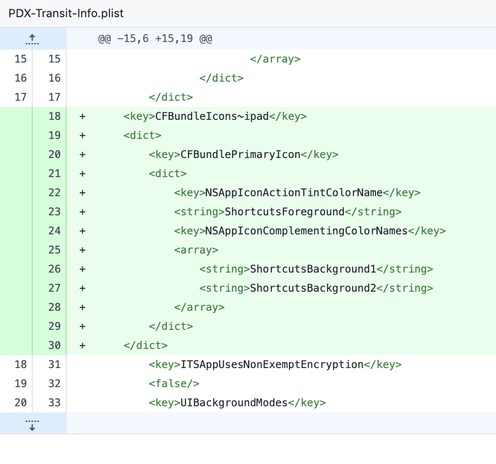
Task: Click the <dict> tag on line 21
Action: (168, 173)
